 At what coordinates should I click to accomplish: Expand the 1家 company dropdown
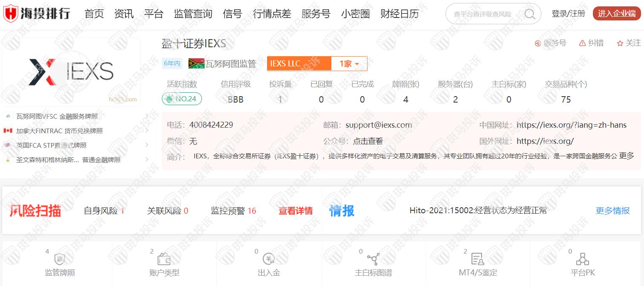(x=349, y=64)
